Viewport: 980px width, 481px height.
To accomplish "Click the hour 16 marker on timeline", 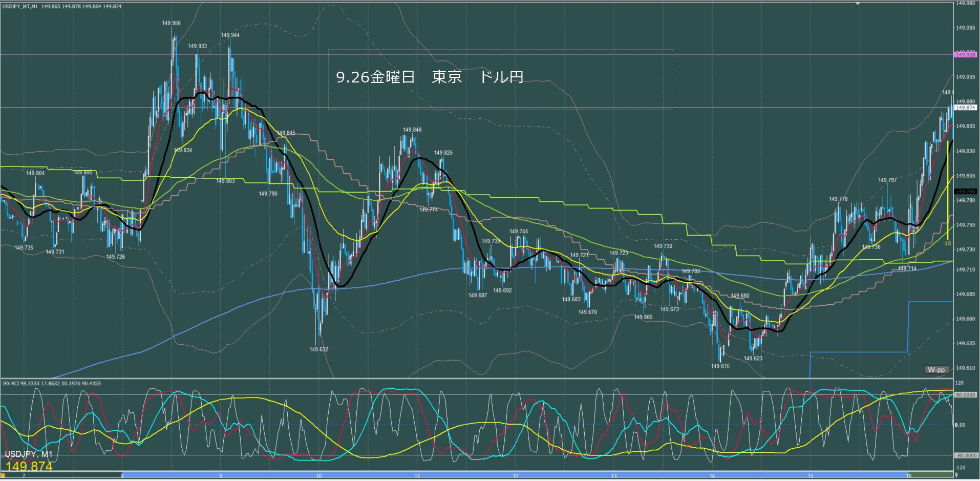I will (x=908, y=476).
